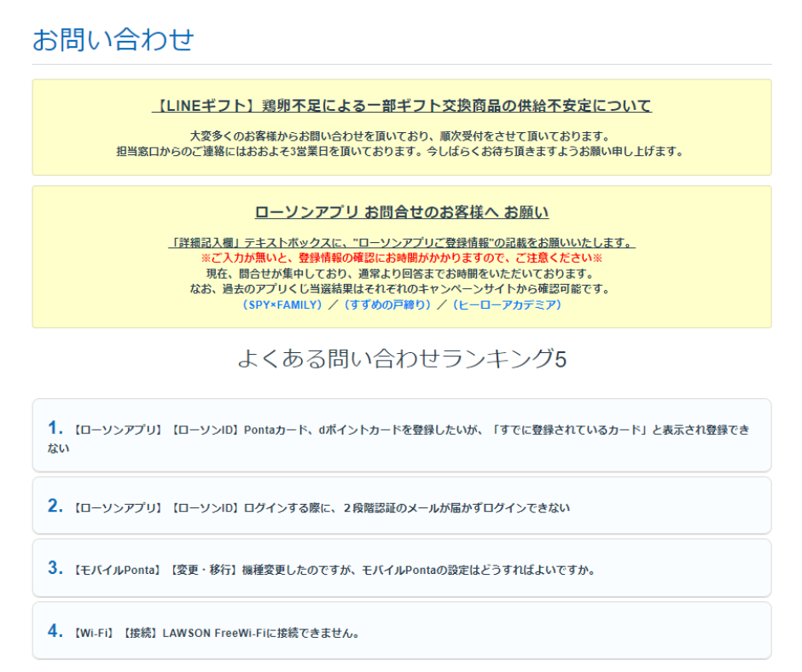Click the よくある問い合わせランキング5 heading
Image resolution: width=802 pixels, height=672 pixels.
[x=402, y=358]
